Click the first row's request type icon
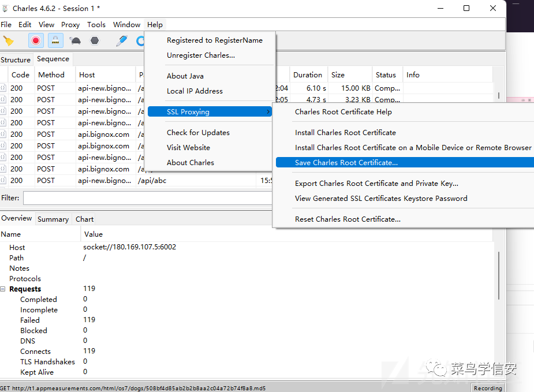This screenshot has height=392, width=534. click(3, 88)
